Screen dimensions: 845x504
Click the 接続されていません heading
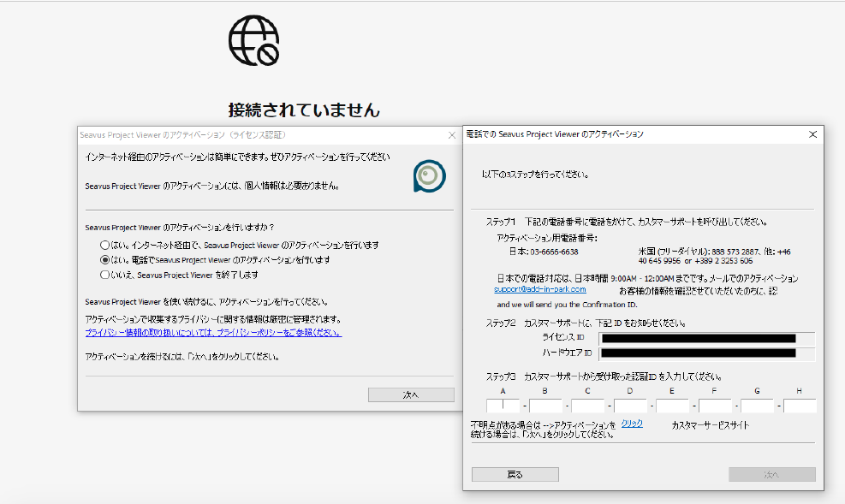pyautogui.click(x=304, y=110)
